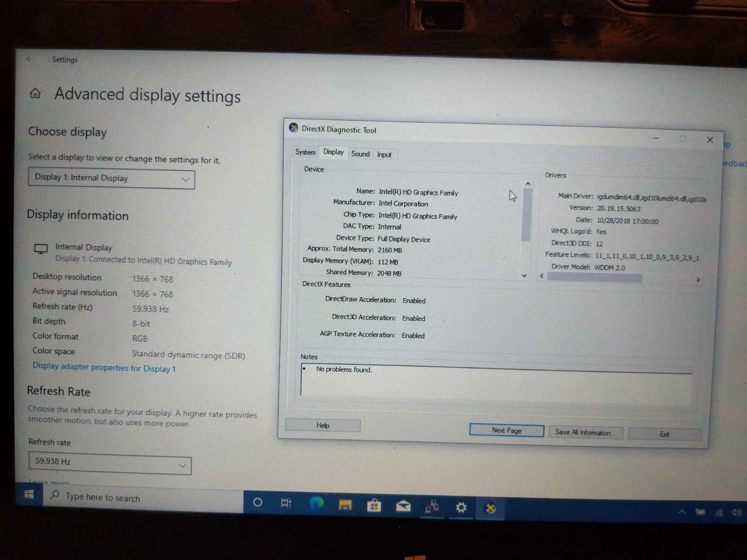Viewport: 747px width, 560px height.
Task: Click Drivers panel scroll left arrow
Action: 542,276
